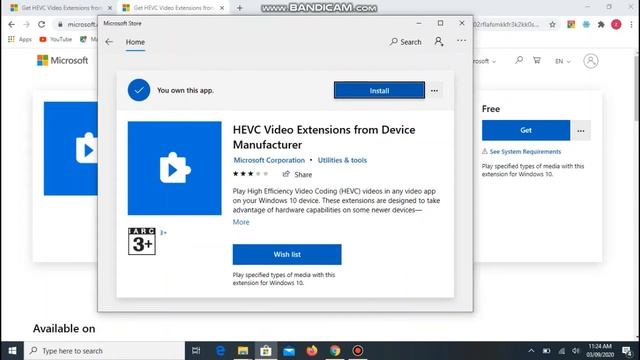Open Utilities & tools category link
Viewport: 640px width, 360px height.
coord(342,160)
